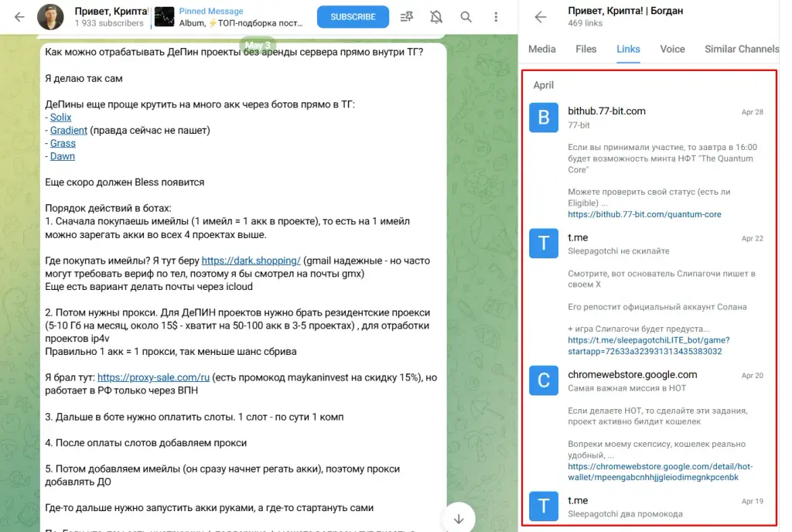Click the 469 links count
This screenshot has width=792, height=532.
[585, 23]
